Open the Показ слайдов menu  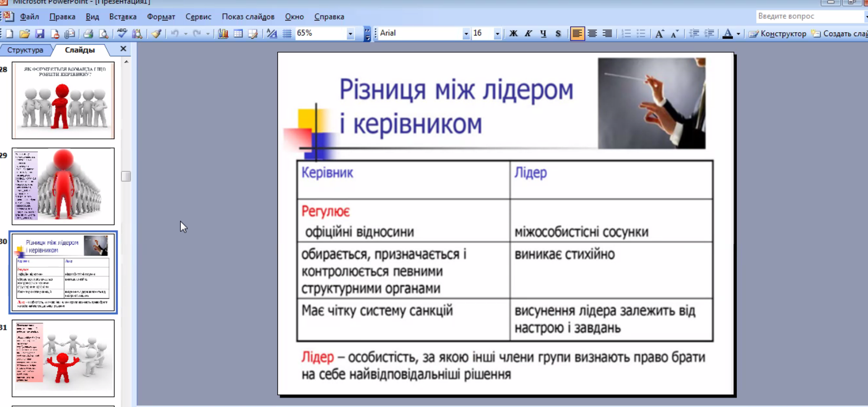(248, 17)
